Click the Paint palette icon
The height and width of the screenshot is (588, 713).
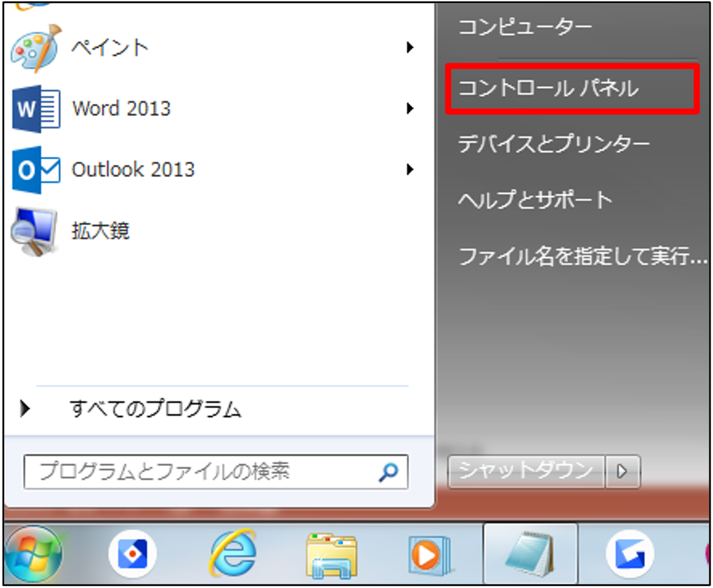coord(36,48)
